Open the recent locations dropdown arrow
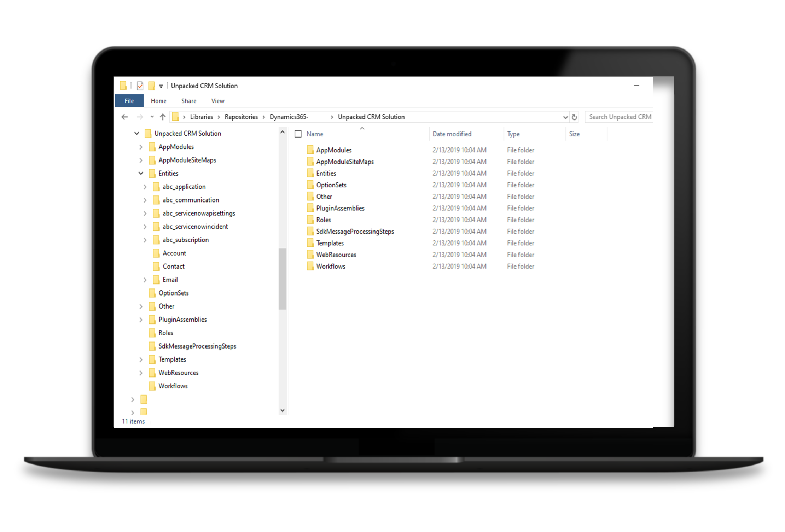Viewport: 785px width, 532px height. click(x=152, y=117)
